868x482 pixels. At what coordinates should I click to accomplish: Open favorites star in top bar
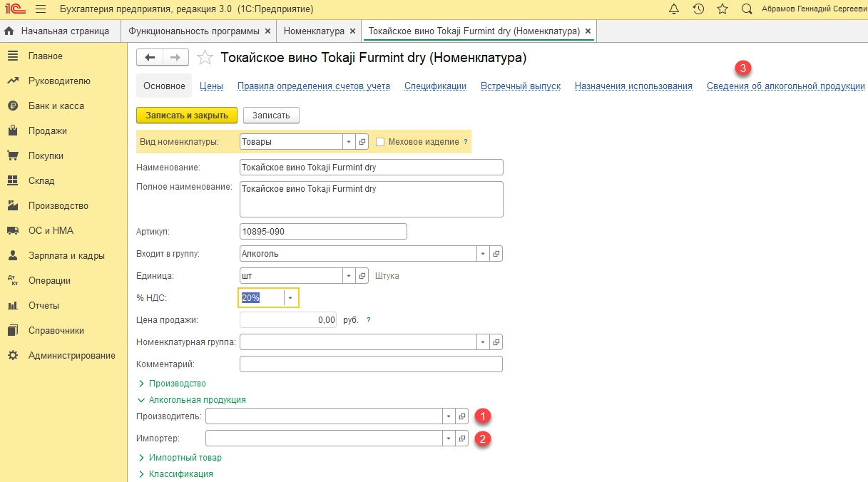click(x=723, y=9)
